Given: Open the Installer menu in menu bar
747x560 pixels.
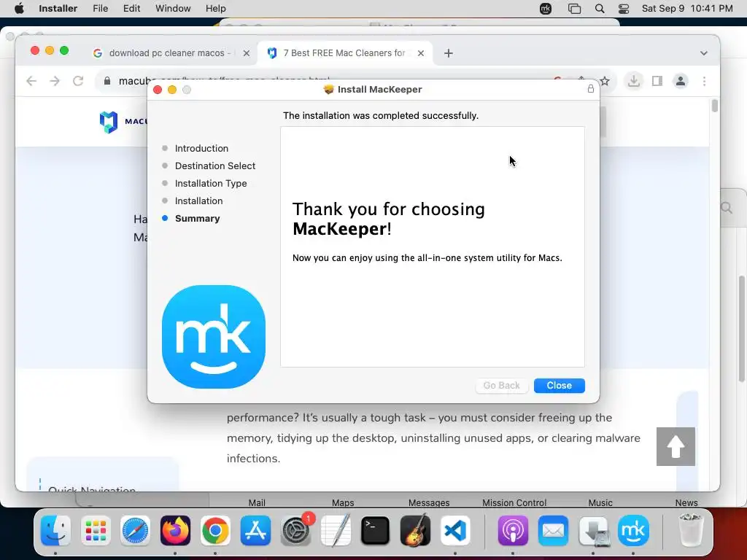Looking at the screenshot, I should pyautogui.click(x=58, y=9).
